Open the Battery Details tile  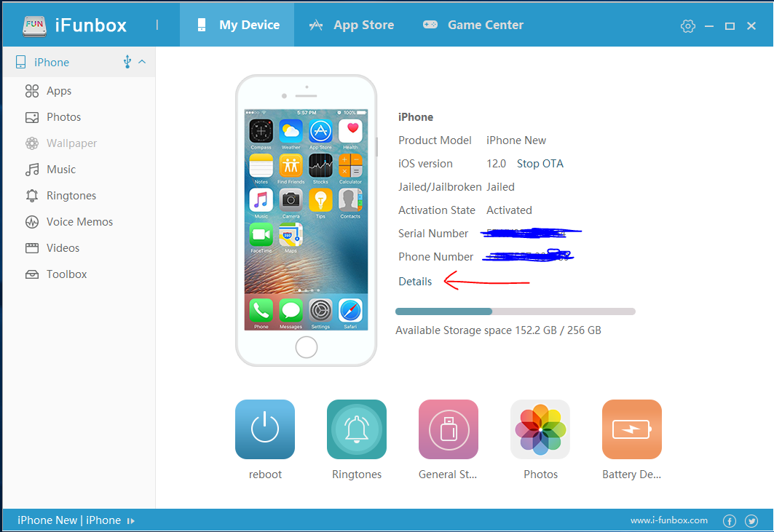pyautogui.click(x=632, y=429)
